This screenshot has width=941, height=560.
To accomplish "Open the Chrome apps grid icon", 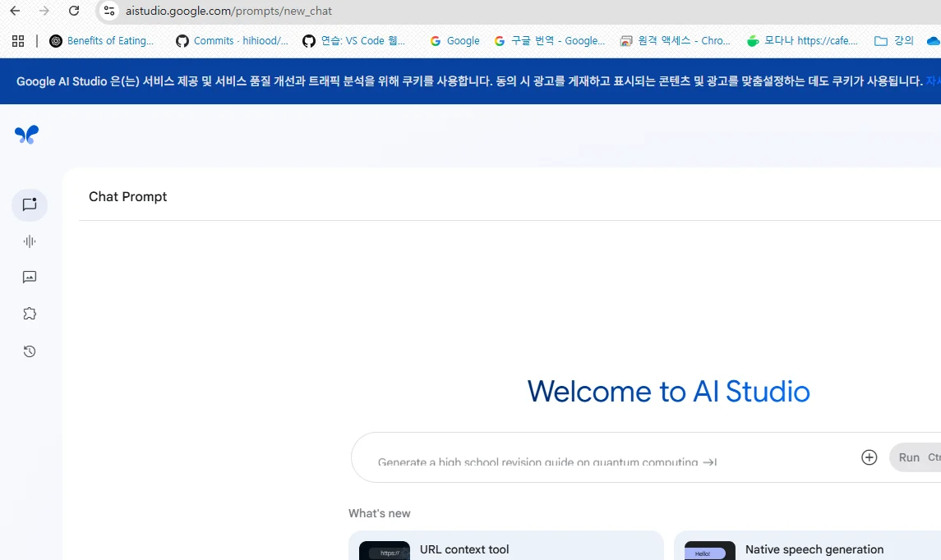I will point(18,41).
